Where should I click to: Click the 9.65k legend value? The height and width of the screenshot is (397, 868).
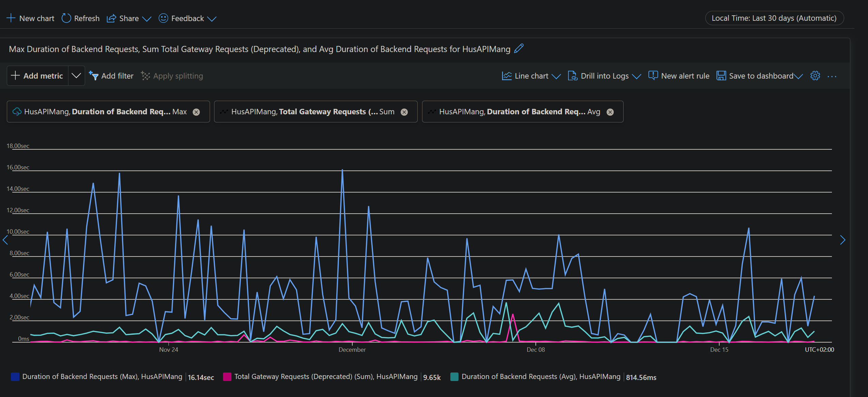(x=432, y=377)
